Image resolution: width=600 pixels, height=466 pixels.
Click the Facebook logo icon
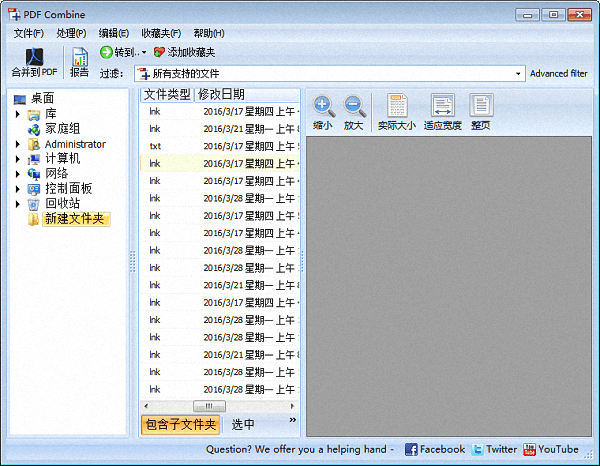pyautogui.click(x=411, y=450)
